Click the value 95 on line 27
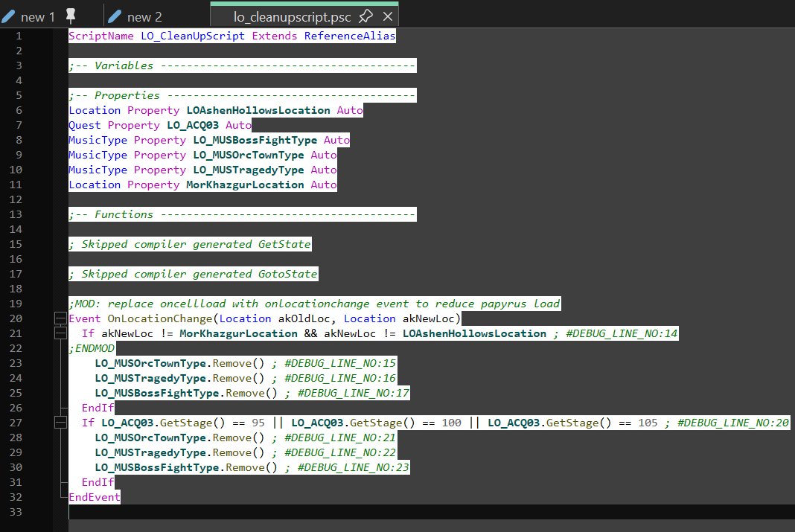Viewport: 795px width, 532px height. click(258, 423)
